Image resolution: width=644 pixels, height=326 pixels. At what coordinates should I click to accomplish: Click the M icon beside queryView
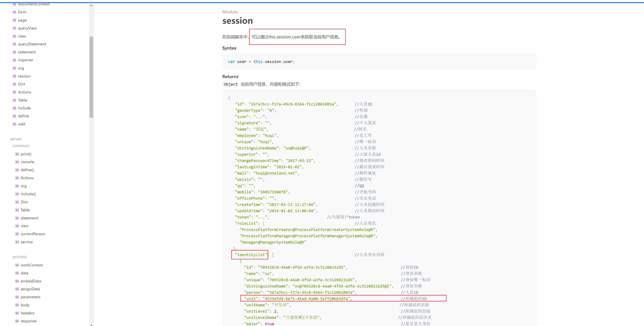[14, 28]
